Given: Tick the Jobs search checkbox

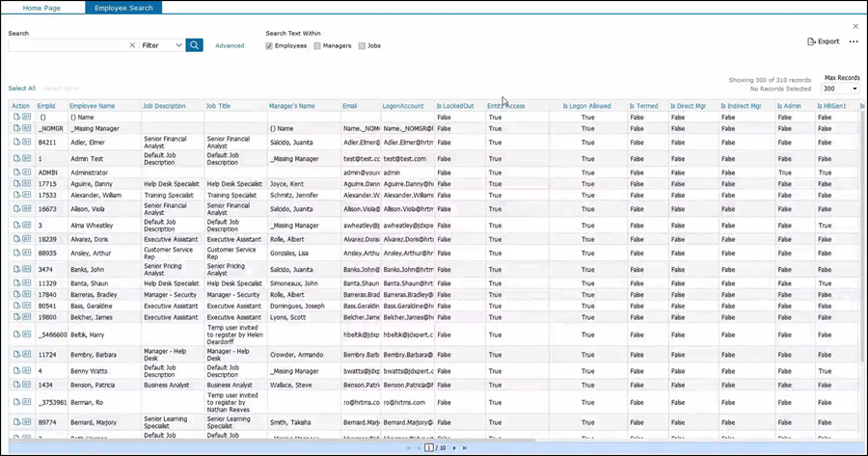Looking at the screenshot, I should tap(362, 45).
